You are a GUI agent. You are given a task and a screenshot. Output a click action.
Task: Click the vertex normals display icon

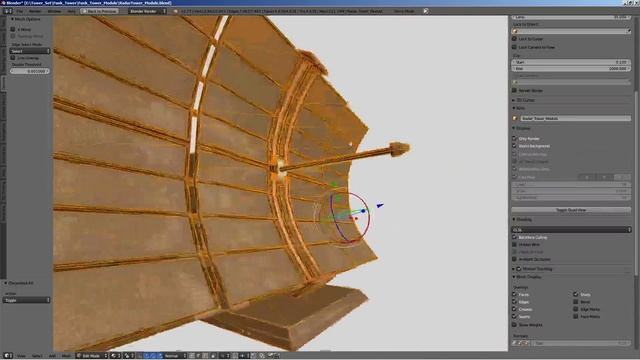click(x=515, y=343)
